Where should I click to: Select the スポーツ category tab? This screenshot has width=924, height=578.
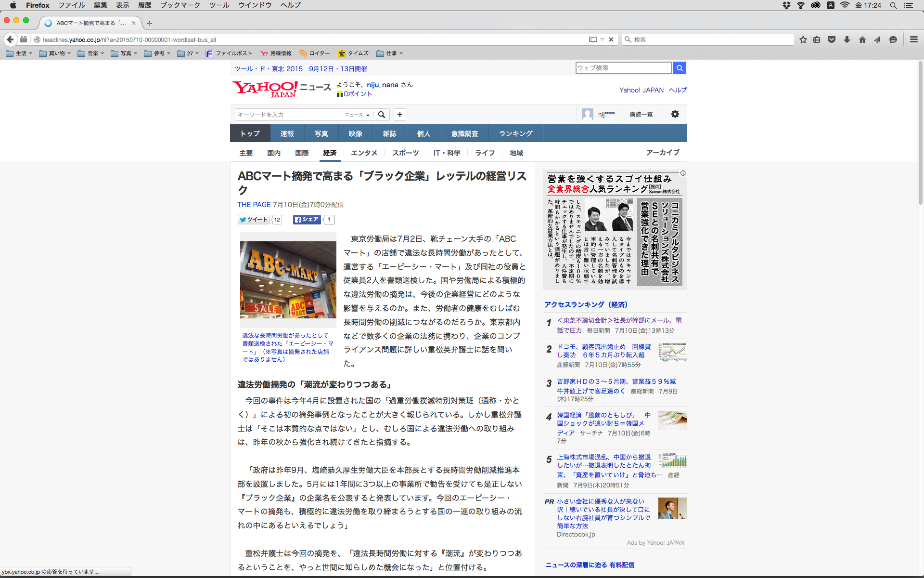click(405, 153)
